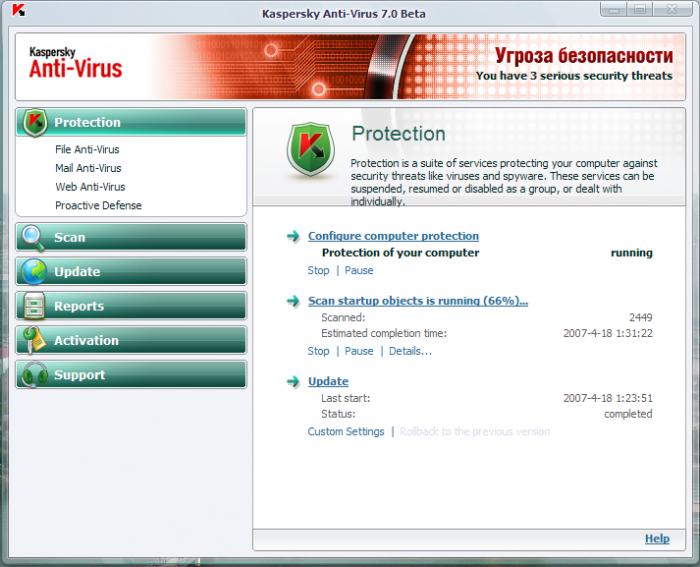Stop protection of your computer
This screenshot has width=700, height=567.
pyautogui.click(x=318, y=271)
